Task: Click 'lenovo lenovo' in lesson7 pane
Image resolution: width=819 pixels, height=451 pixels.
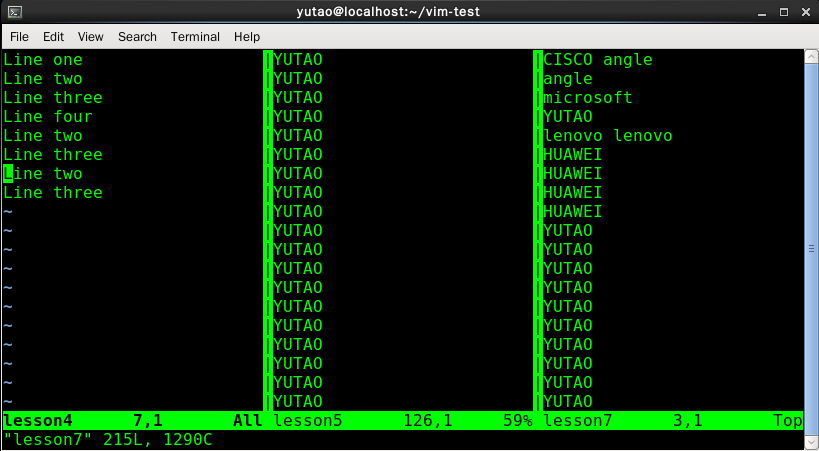Action: click(607, 136)
